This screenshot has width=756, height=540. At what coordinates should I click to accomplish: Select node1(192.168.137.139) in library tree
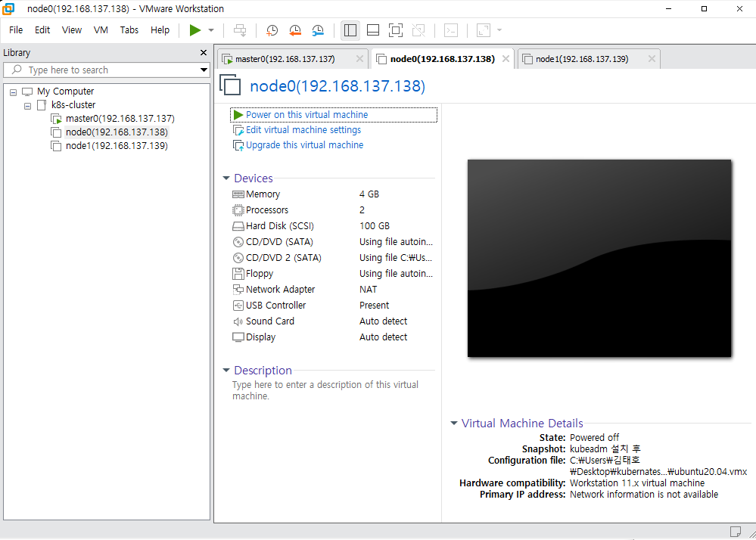(x=117, y=145)
